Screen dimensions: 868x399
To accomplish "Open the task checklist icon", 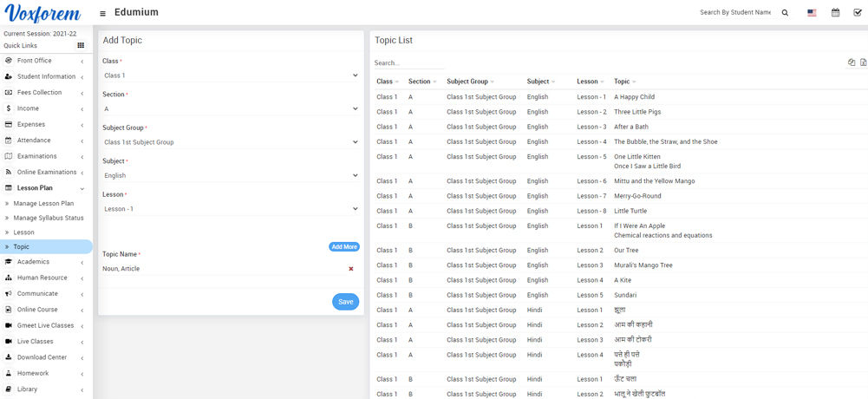I will pyautogui.click(x=857, y=13).
